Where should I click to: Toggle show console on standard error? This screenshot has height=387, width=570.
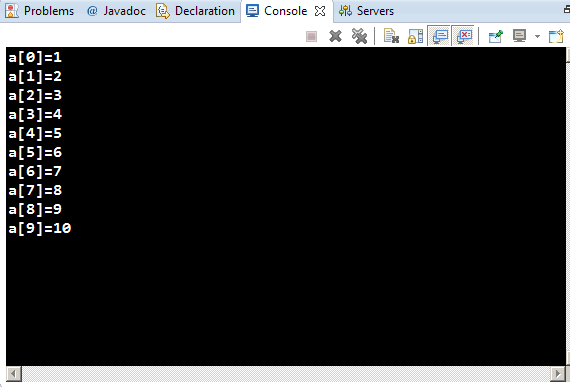[x=463, y=36]
